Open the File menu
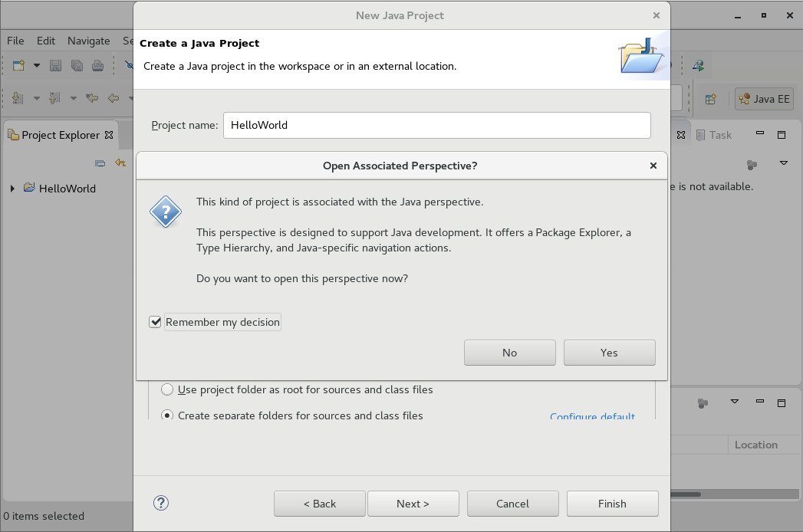This screenshot has width=803, height=532. [15, 41]
